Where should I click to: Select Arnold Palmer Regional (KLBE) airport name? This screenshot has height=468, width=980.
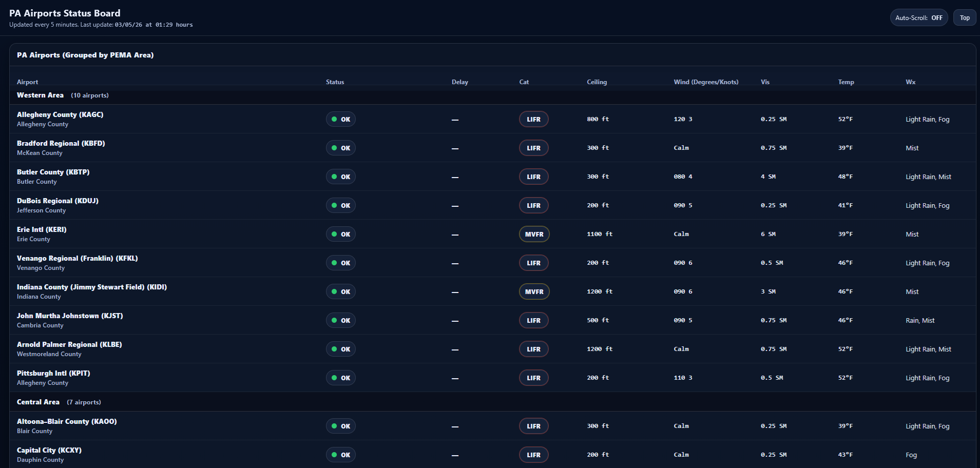click(69, 345)
